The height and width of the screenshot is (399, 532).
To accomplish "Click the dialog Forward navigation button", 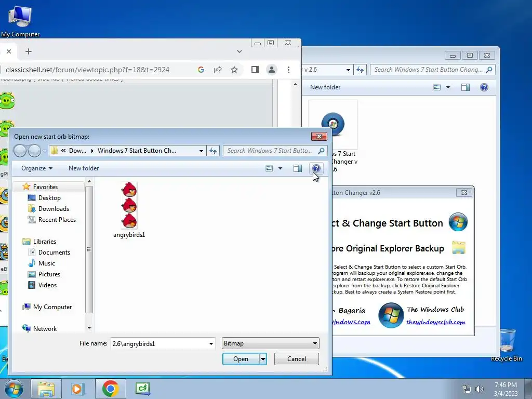I will click(34, 151).
